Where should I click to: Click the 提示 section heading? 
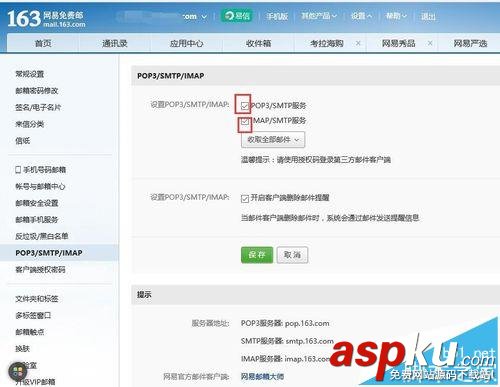[144, 294]
